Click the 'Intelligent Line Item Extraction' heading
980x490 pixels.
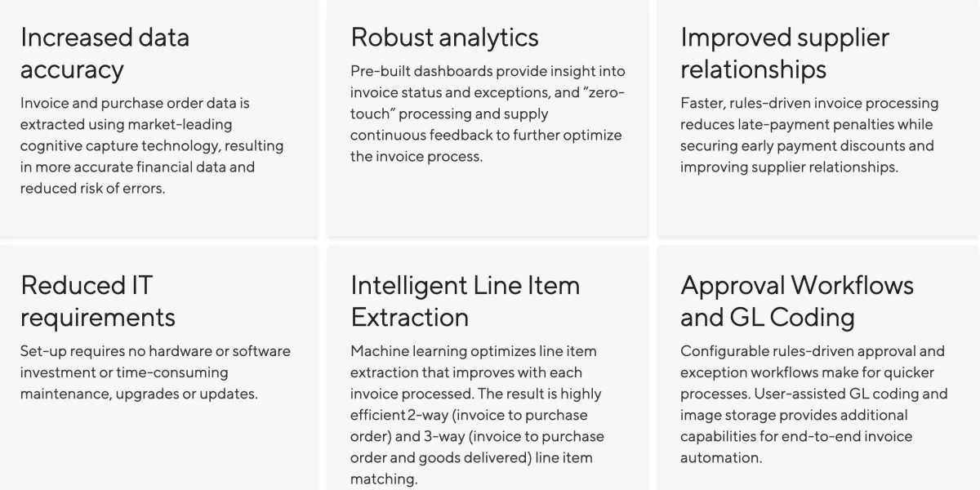[x=465, y=301]
